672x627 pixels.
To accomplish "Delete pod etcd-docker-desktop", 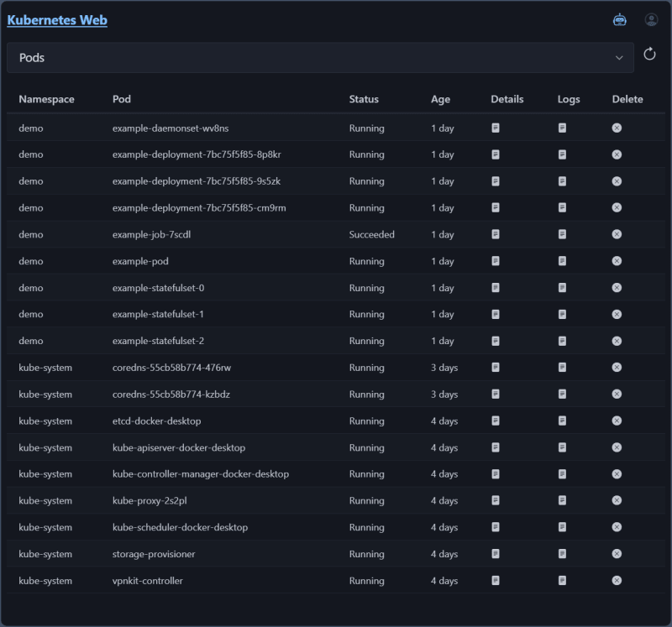I will (x=617, y=421).
